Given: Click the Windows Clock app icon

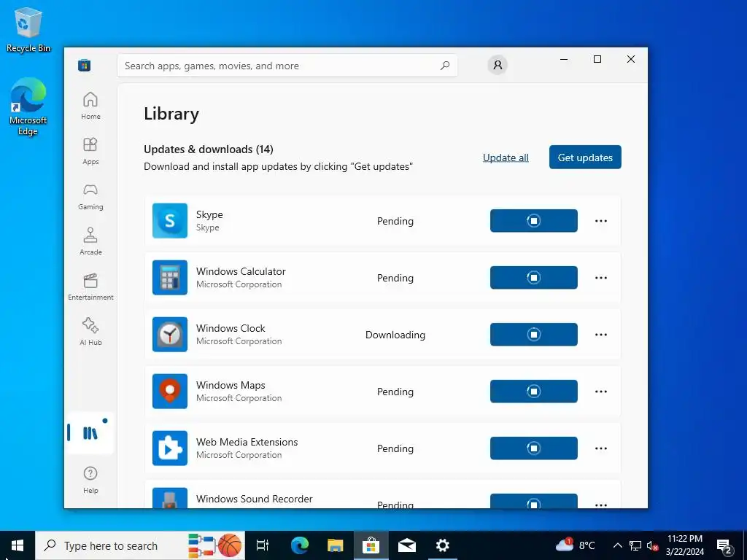Looking at the screenshot, I should (169, 334).
